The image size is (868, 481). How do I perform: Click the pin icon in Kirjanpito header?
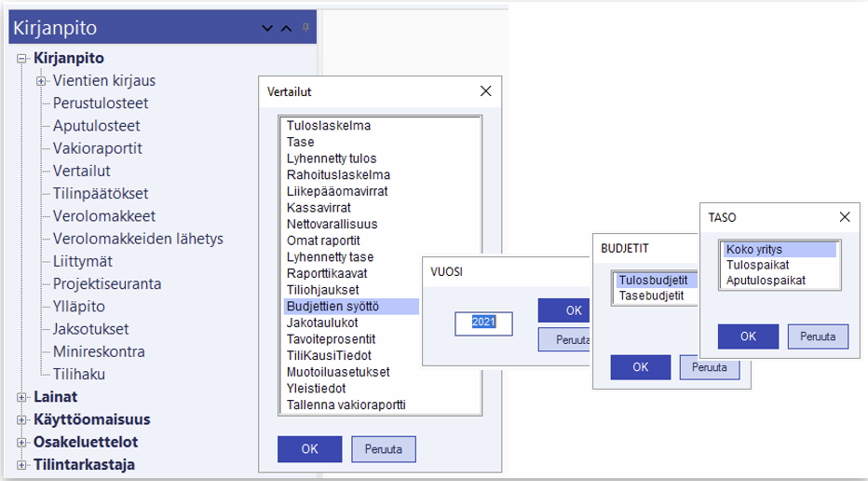click(305, 28)
